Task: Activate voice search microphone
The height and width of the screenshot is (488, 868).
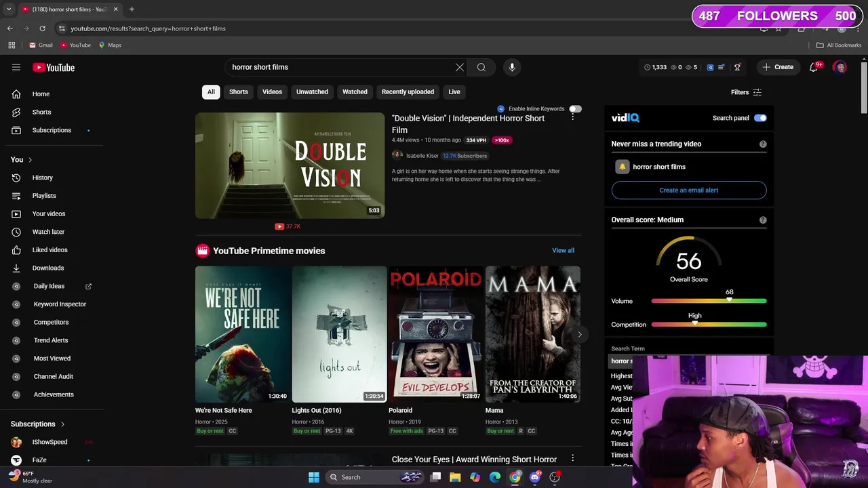Action: (512, 67)
